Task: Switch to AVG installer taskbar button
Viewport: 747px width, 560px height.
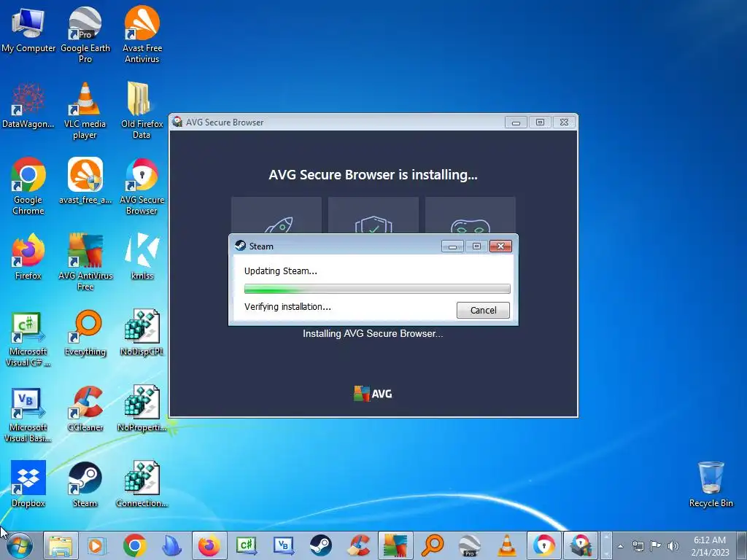Action: point(581,545)
